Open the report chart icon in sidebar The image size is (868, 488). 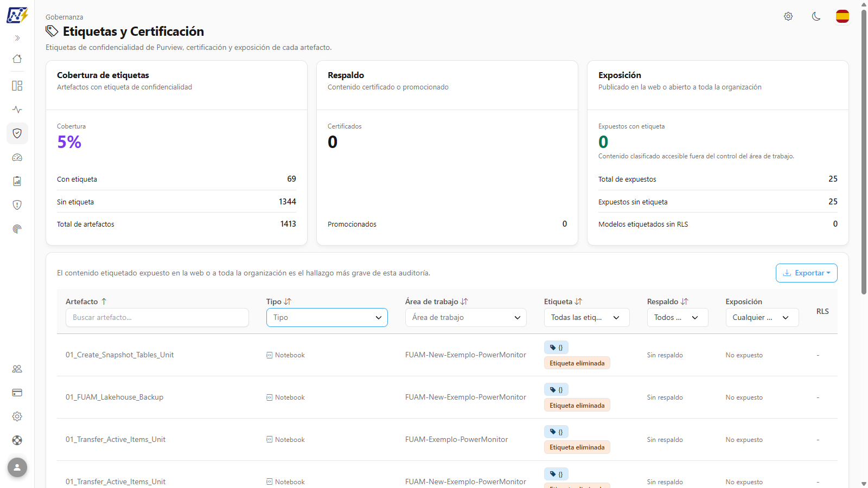[x=17, y=181]
